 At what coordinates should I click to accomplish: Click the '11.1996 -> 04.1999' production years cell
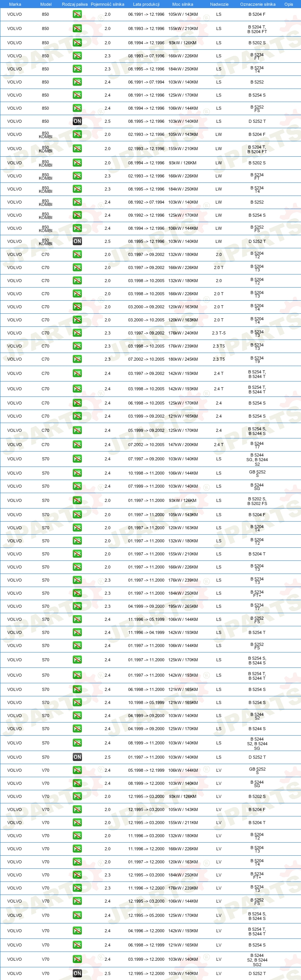tap(146, 632)
